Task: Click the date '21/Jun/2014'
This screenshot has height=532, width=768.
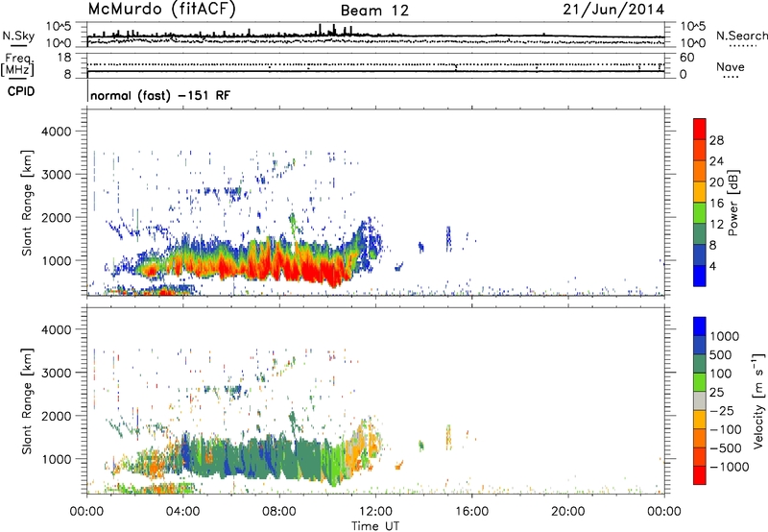Action: pos(613,10)
